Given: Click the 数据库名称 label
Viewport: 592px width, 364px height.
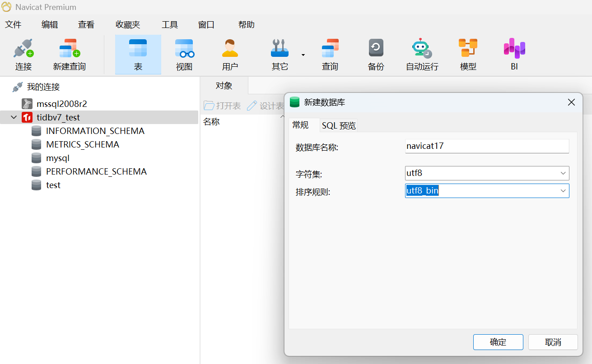Looking at the screenshot, I should [x=317, y=147].
